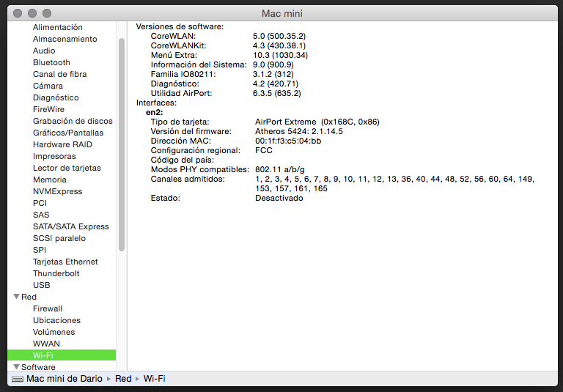This screenshot has width=563, height=392.
Task: Select PCI in the sidebar
Action: (x=40, y=203)
